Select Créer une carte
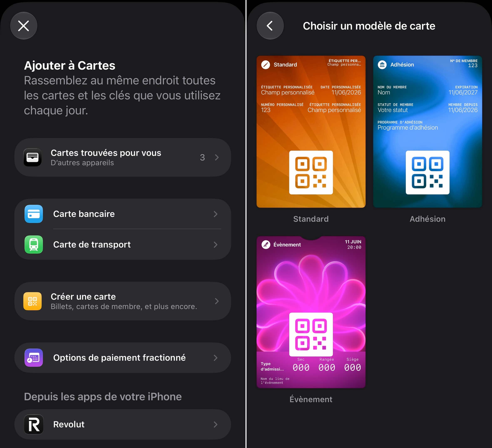This screenshot has height=448, width=492. (123, 301)
